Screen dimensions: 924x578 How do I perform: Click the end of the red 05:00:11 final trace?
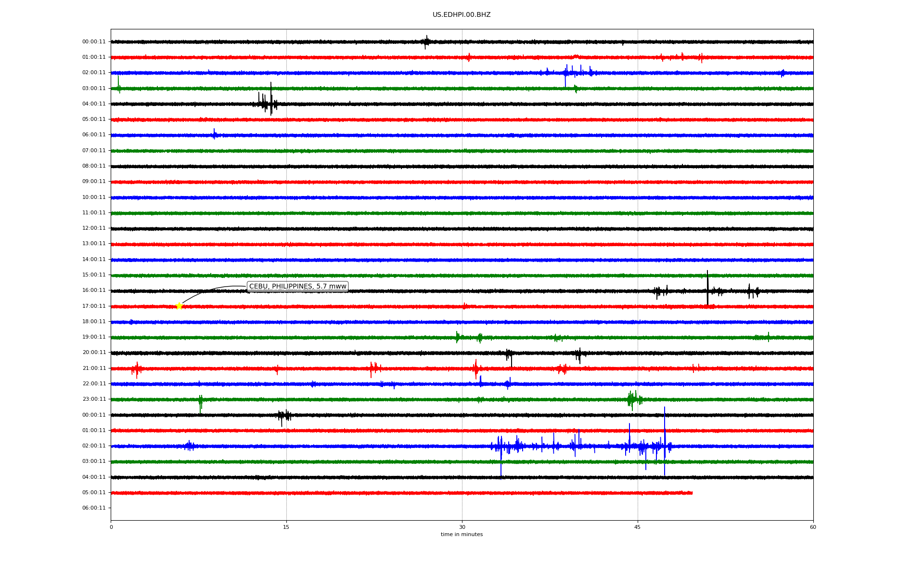pyautogui.click(x=692, y=493)
